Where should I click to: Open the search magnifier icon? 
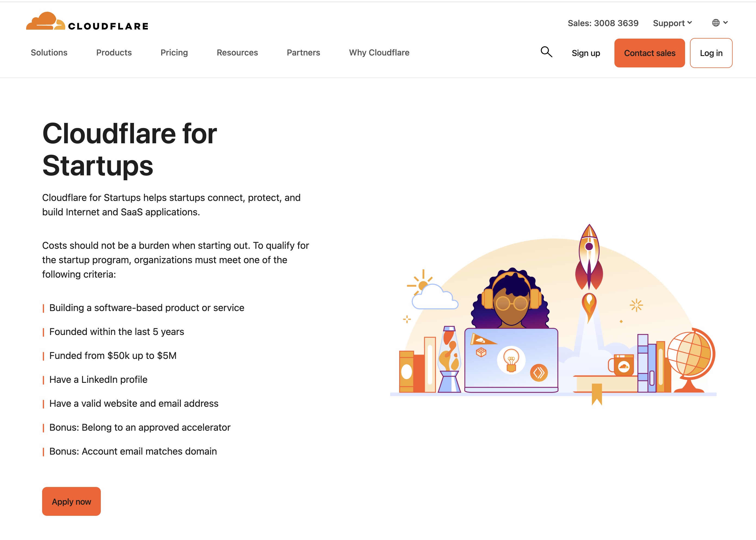546,52
